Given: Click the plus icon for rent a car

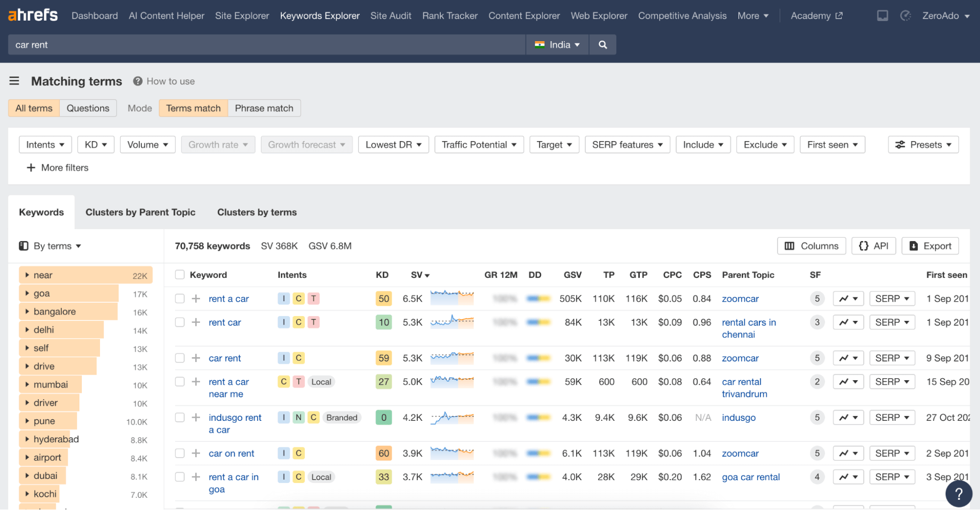Looking at the screenshot, I should point(196,298).
